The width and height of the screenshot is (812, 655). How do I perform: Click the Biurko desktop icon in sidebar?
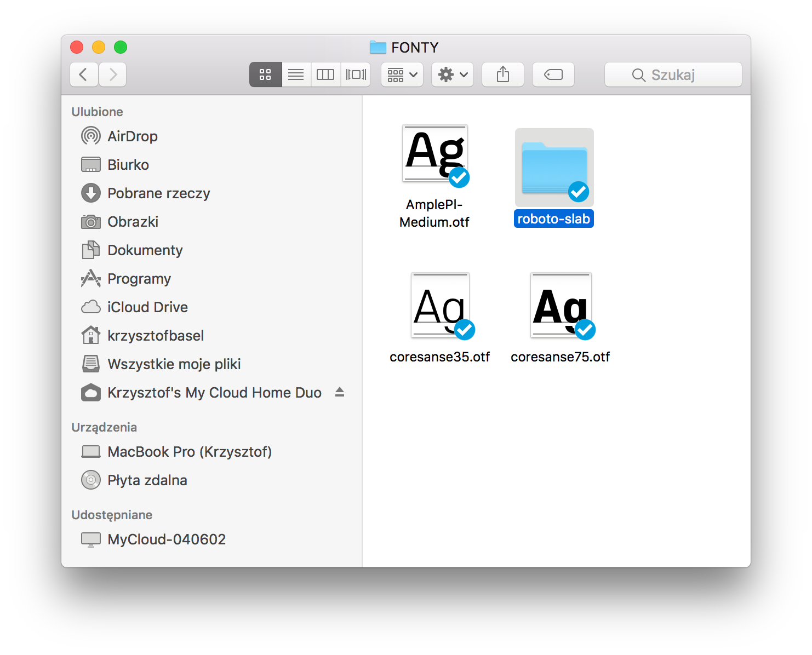click(91, 164)
